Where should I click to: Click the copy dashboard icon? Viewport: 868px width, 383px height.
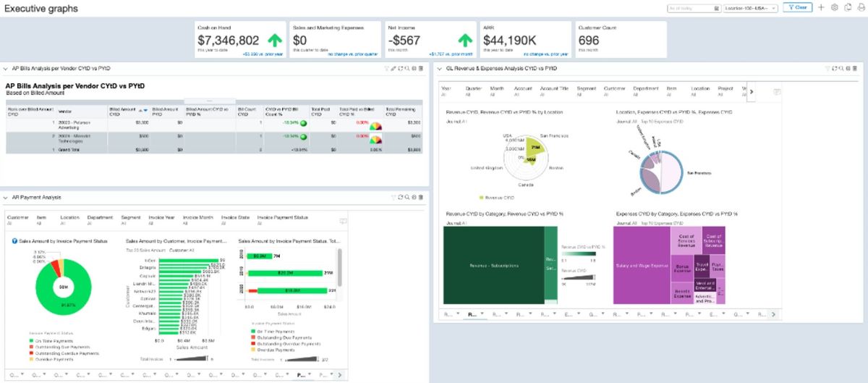pyautogui.click(x=847, y=7)
